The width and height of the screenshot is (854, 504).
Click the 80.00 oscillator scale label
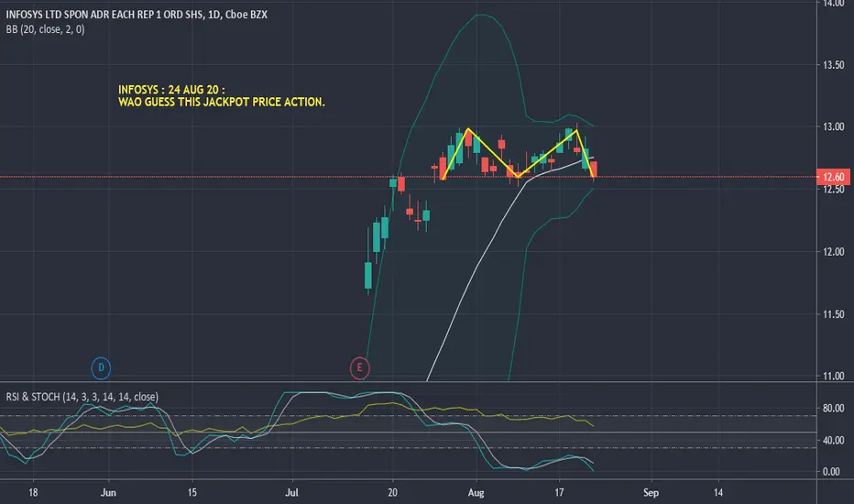coord(833,408)
